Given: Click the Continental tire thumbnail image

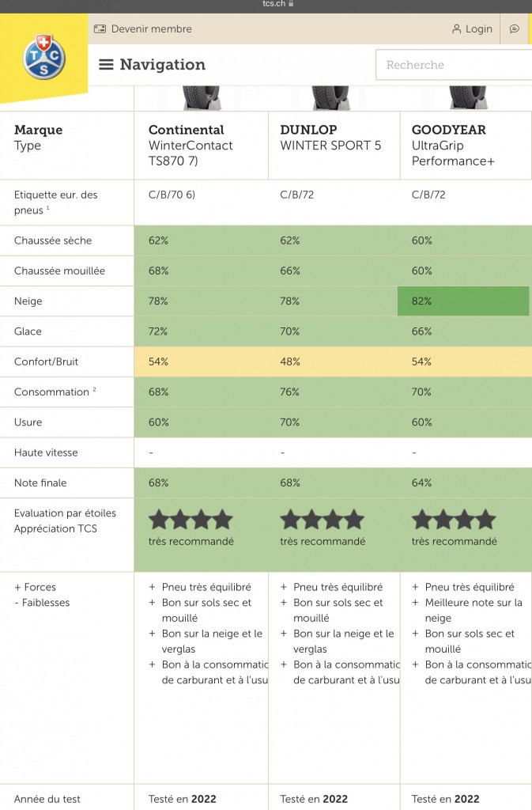Looking at the screenshot, I should (x=202, y=97).
